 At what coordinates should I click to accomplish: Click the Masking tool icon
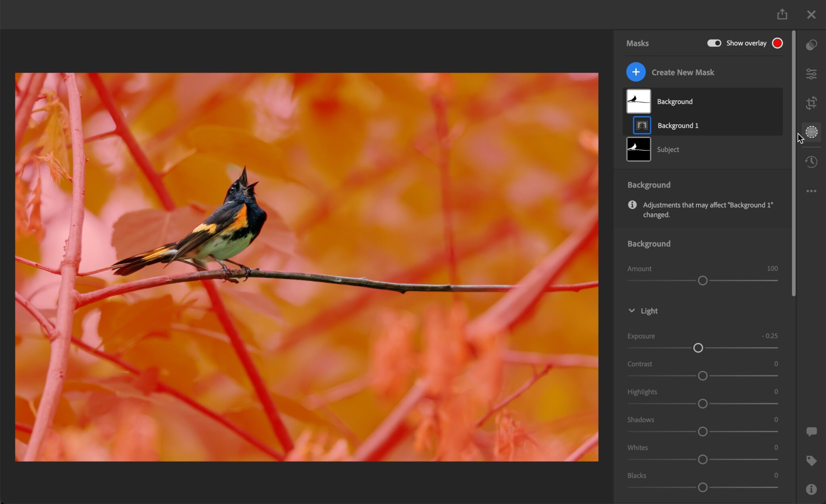811,132
